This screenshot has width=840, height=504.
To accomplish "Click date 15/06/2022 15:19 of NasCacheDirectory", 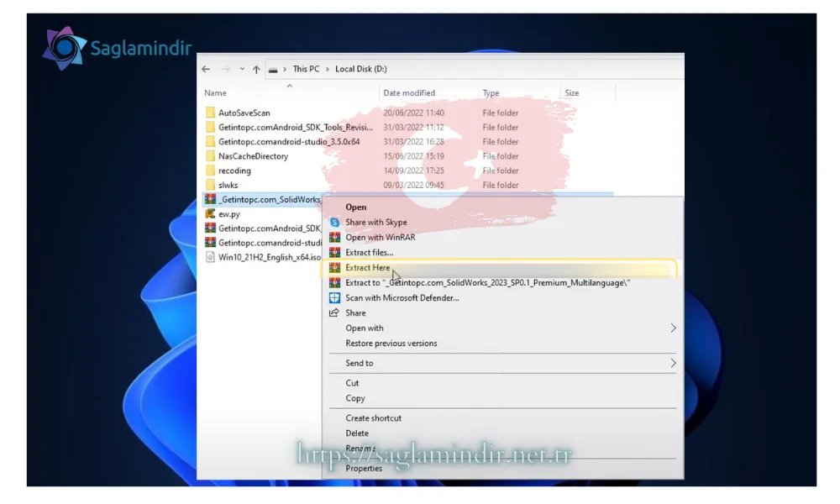I will pos(413,156).
